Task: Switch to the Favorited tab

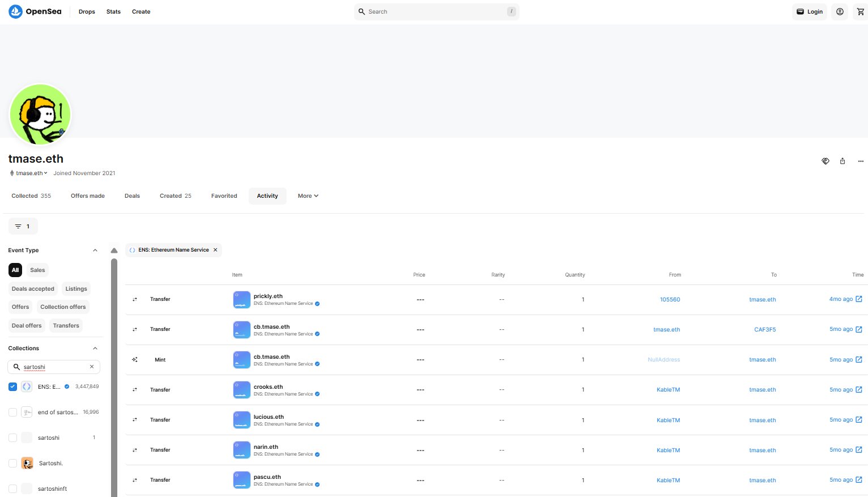Action: 224,196
